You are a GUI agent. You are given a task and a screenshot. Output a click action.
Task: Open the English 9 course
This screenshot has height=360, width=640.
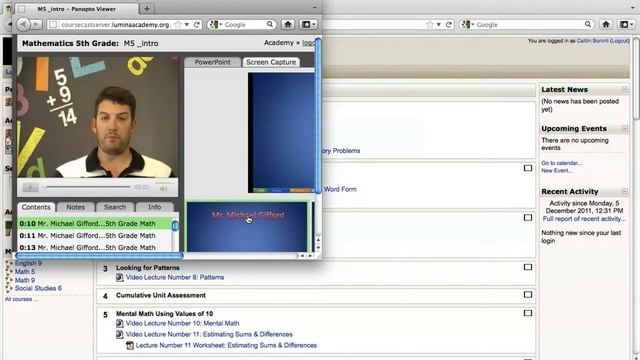click(28, 263)
